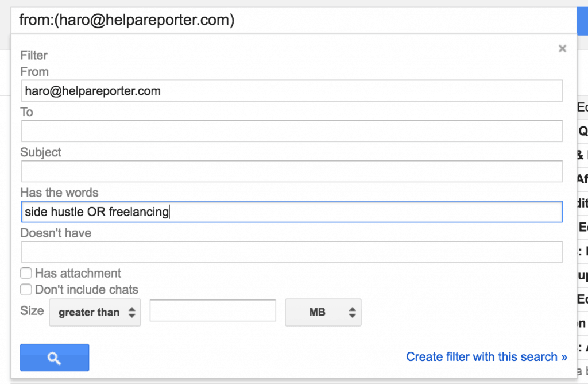Enable the Don't include chats checkbox
This screenshot has width=588, height=384.
click(26, 290)
